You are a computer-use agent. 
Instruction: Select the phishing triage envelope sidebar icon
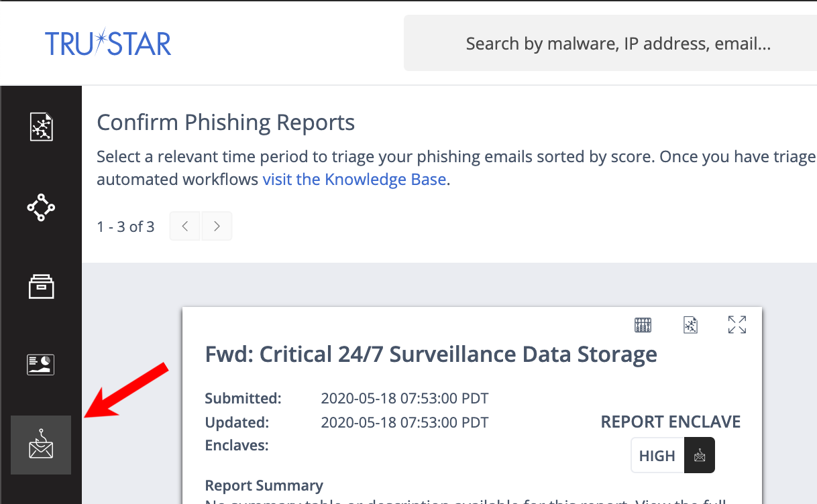[41, 445]
